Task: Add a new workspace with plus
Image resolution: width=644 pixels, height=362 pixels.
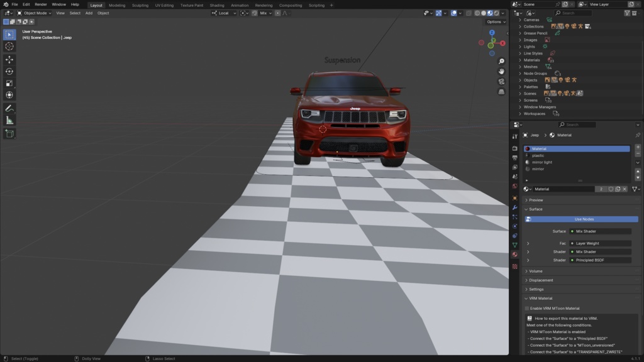Action: tap(331, 5)
